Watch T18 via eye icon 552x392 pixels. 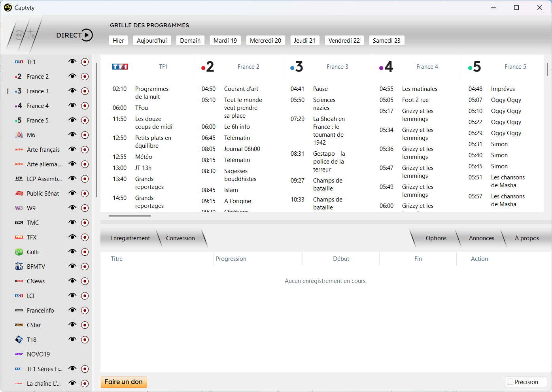pyautogui.click(x=72, y=339)
